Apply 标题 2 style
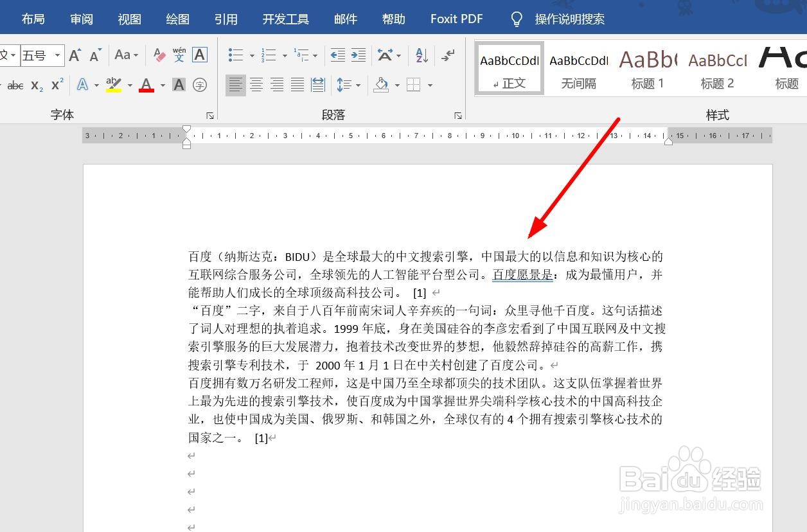This screenshot has width=807, height=532. click(718, 68)
